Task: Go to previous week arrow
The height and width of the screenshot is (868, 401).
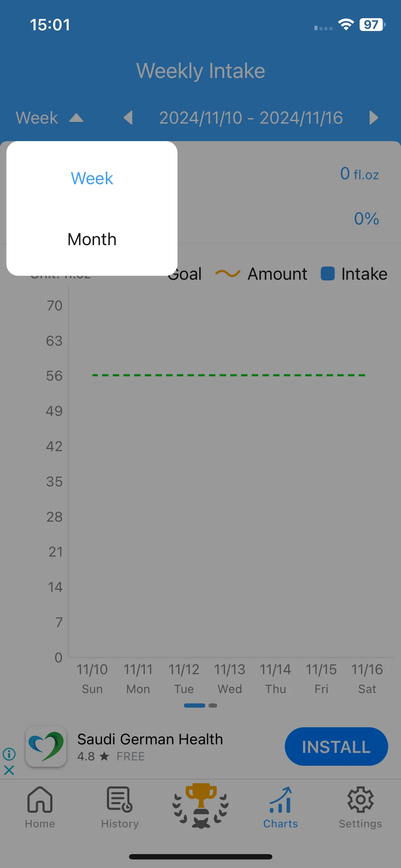Action: coord(128,118)
